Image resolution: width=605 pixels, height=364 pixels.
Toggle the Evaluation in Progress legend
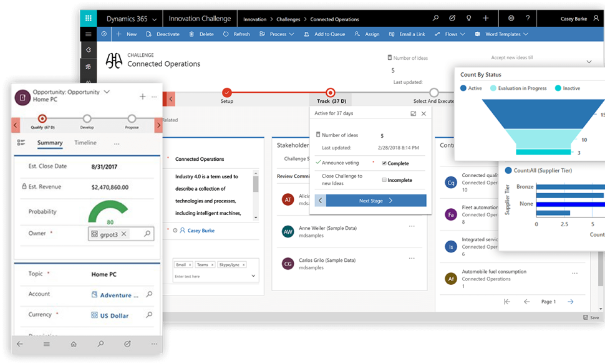518,89
